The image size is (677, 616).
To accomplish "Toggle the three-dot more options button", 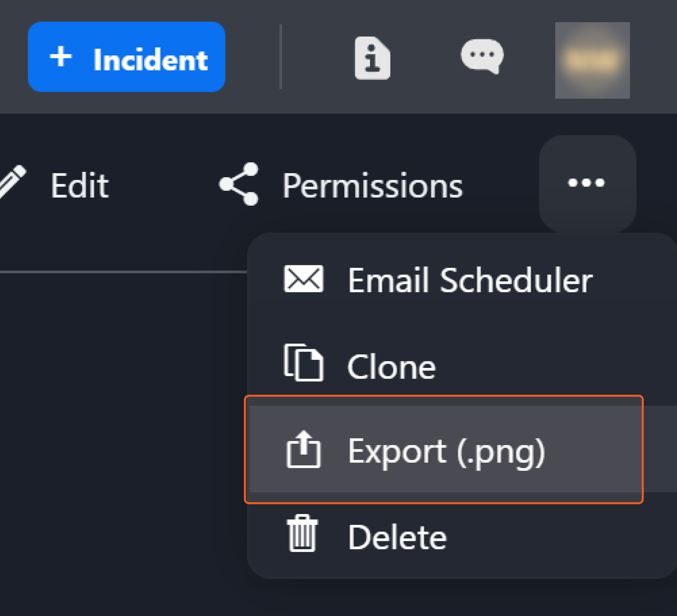I will click(587, 183).
